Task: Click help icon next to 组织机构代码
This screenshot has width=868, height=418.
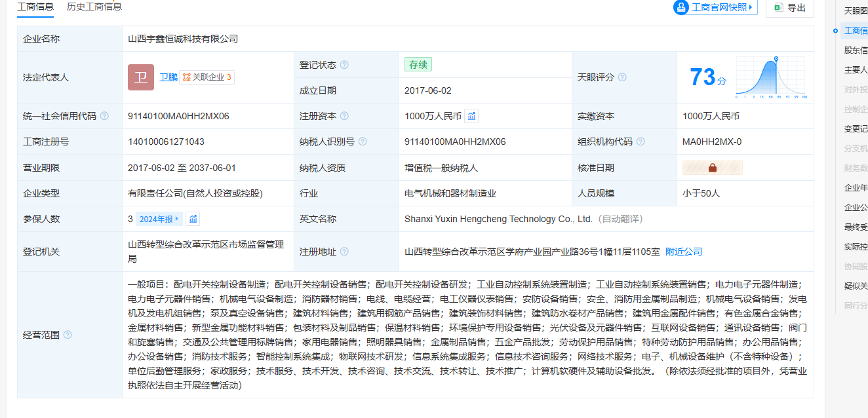Action: pyautogui.click(x=641, y=142)
